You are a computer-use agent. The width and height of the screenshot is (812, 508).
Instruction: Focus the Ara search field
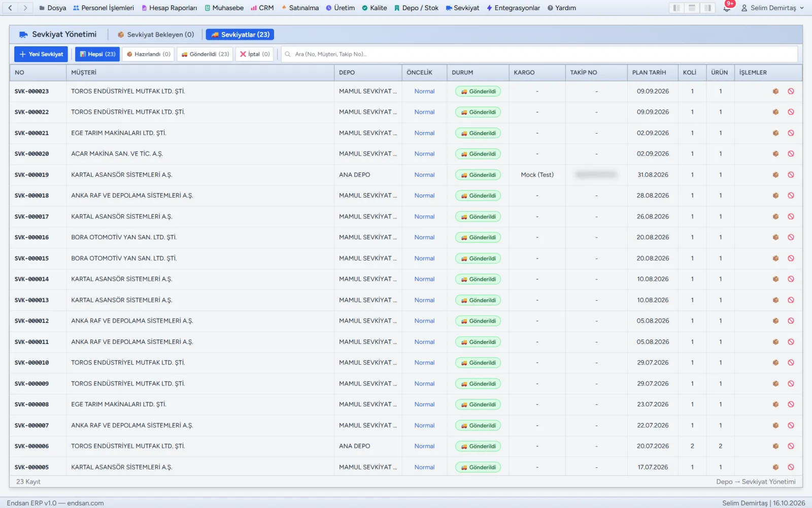[x=539, y=54]
